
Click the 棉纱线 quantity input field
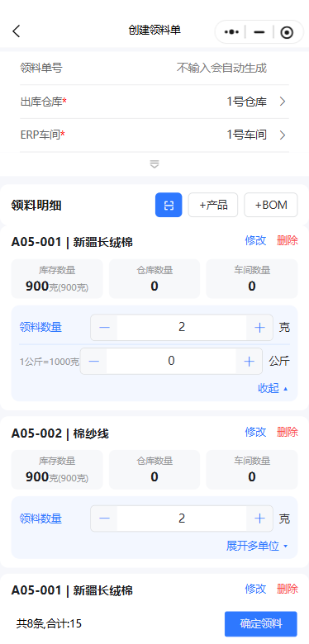[x=182, y=519]
